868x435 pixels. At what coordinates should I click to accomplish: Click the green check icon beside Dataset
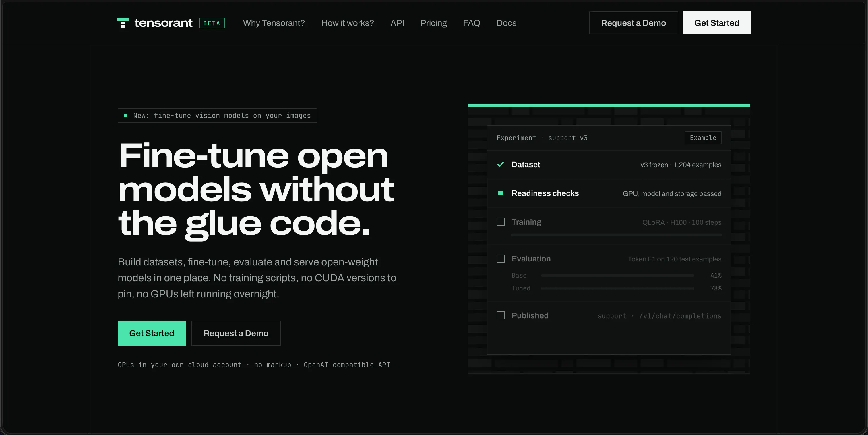pyautogui.click(x=500, y=165)
